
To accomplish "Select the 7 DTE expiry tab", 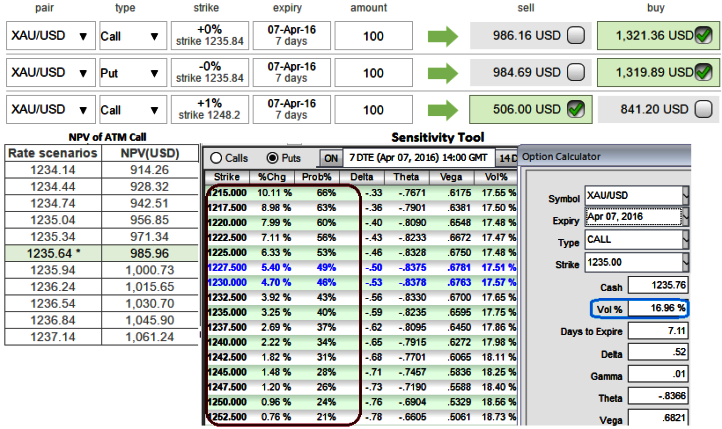I will click(x=418, y=158).
